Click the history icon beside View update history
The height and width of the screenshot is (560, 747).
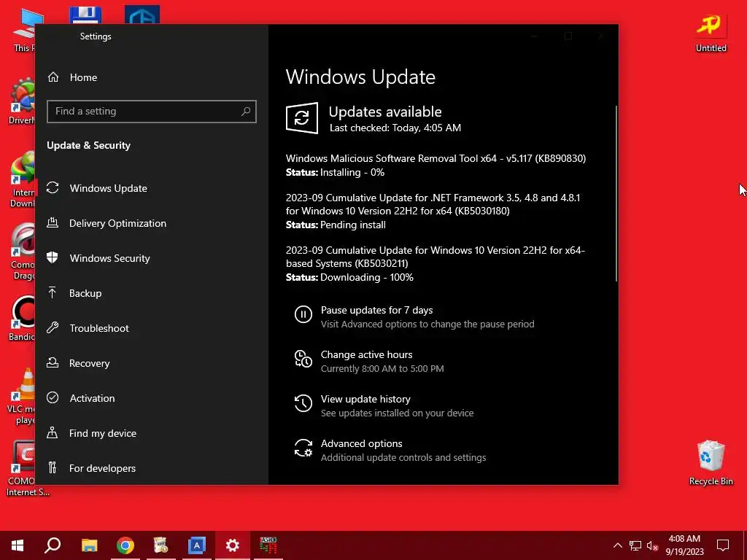[303, 403]
